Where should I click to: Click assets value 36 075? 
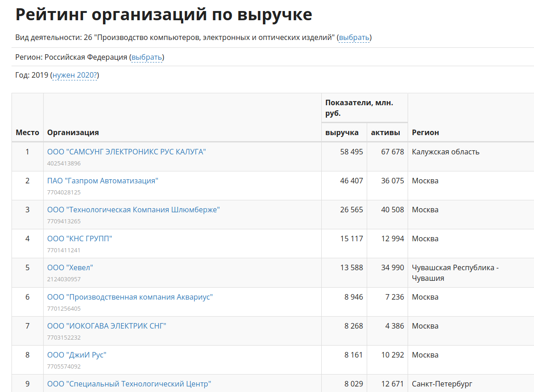[392, 181]
